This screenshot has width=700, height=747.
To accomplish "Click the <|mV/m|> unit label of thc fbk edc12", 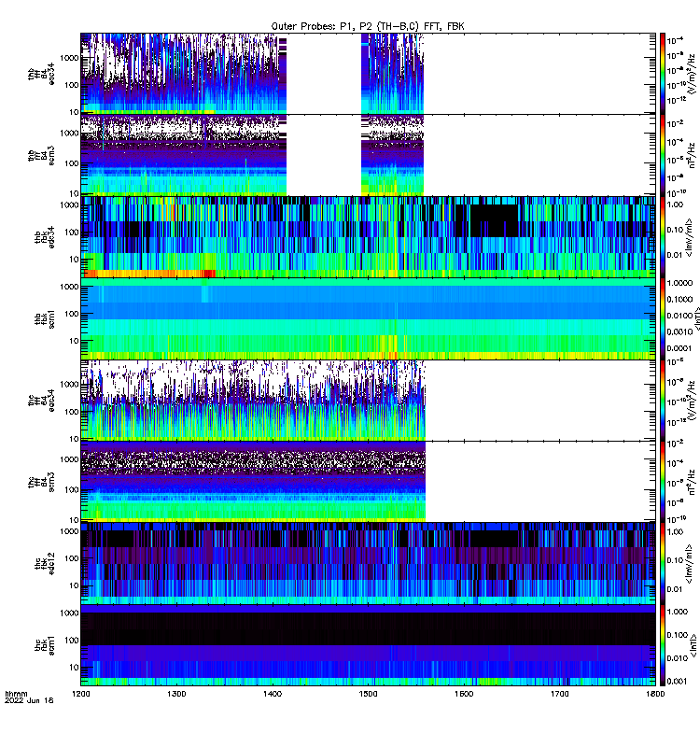I will [x=689, y=564].
